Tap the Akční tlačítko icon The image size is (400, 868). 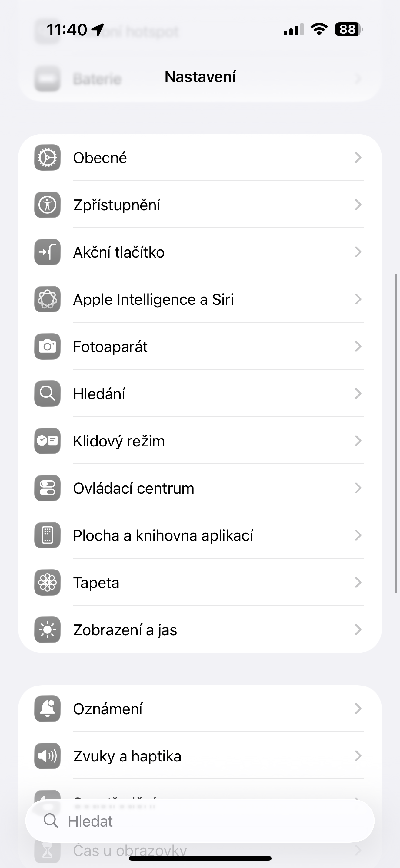coord(48,252)
